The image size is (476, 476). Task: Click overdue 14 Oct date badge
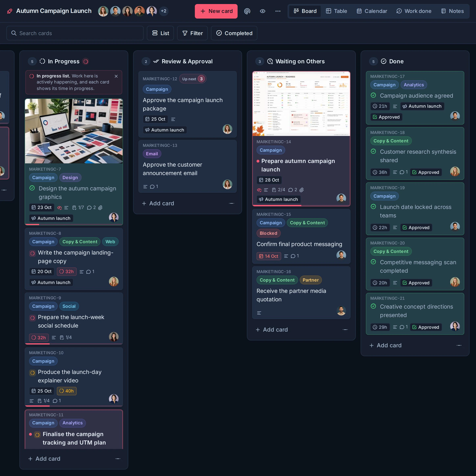tap(268, 256)
